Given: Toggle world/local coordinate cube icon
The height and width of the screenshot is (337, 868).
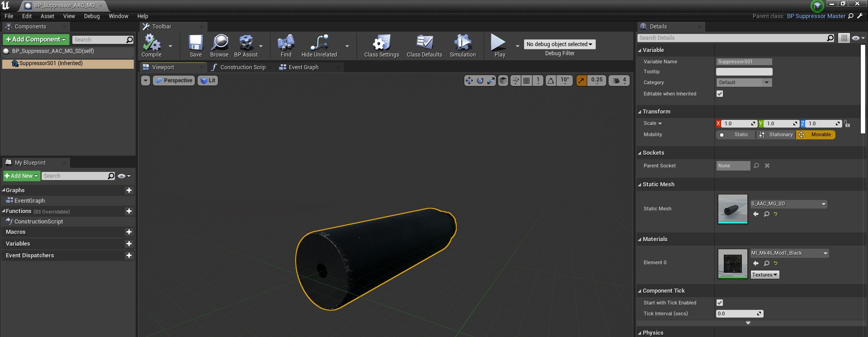Looking at the screenshot, I should pos(503,81).
